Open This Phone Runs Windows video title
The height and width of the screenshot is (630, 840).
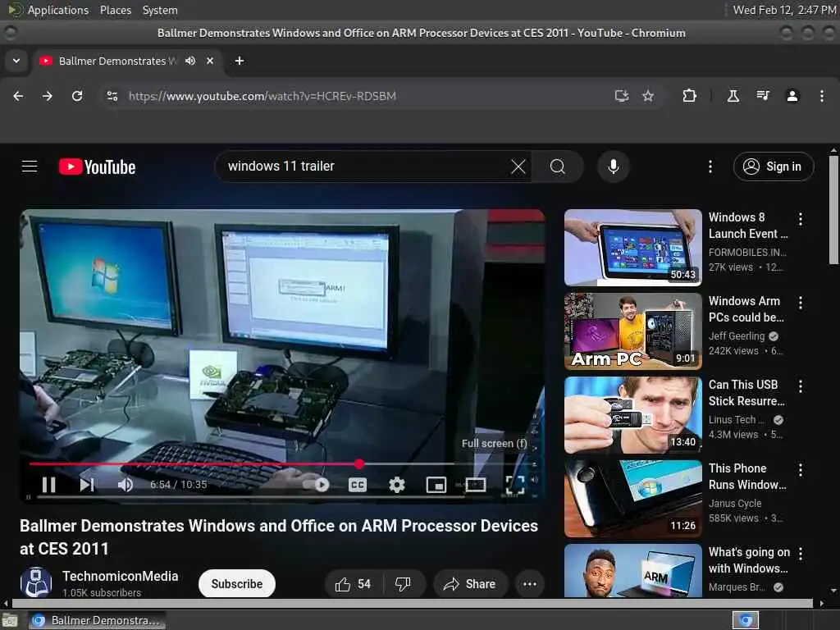click(747, 477)
